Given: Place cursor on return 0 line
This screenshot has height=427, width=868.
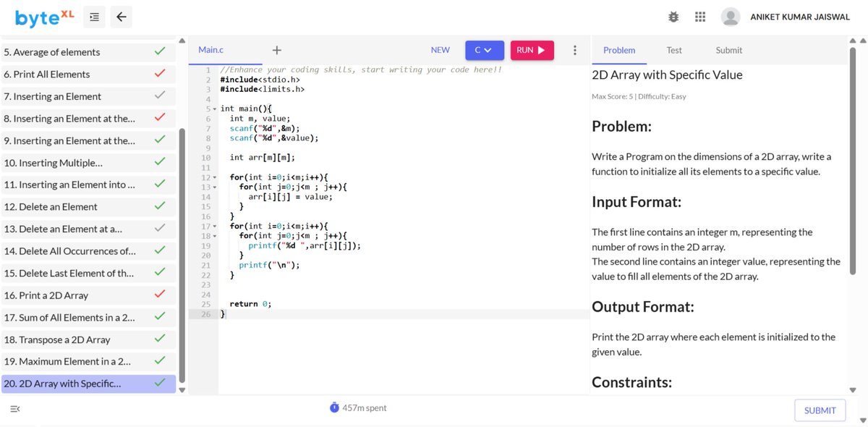Looking at the screenshot, I should (x=250, y=304).
